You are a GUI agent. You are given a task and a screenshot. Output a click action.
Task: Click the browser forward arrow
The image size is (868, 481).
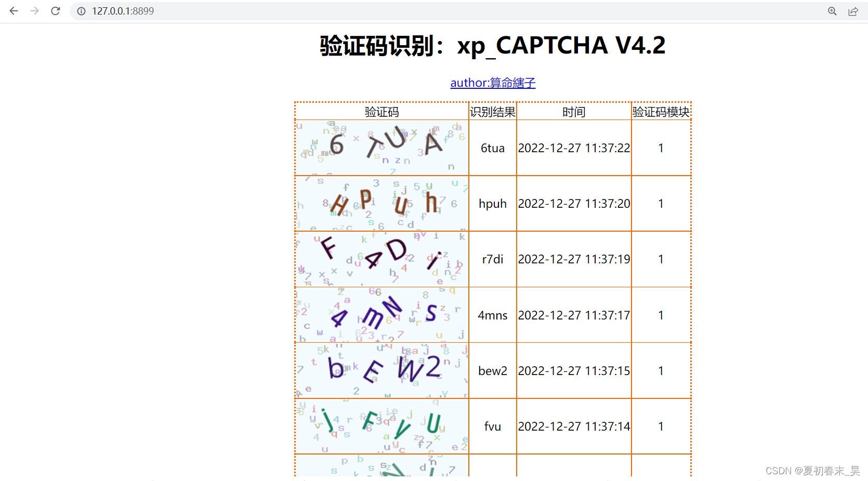[x=34, y=11]
